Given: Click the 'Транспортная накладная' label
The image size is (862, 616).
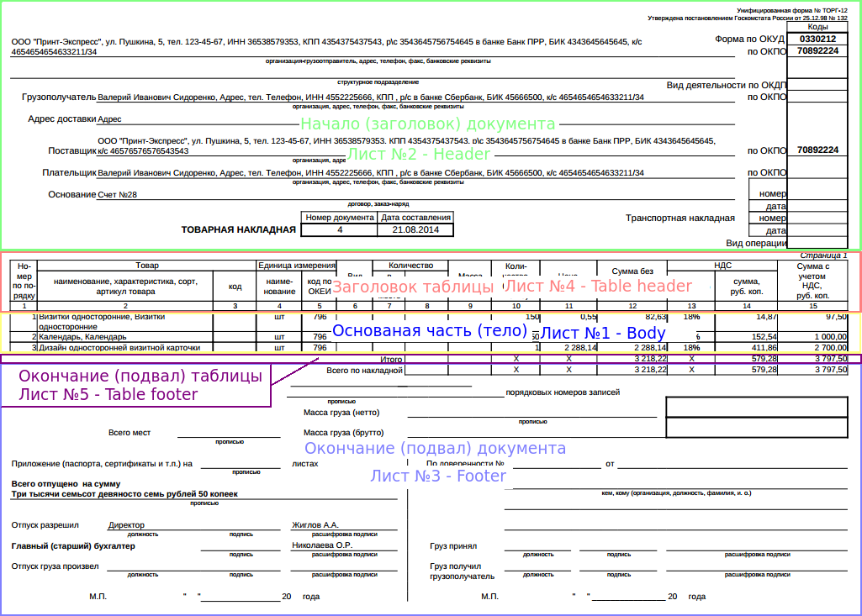Looking at the screenshot, I should (x=680, y=218).
